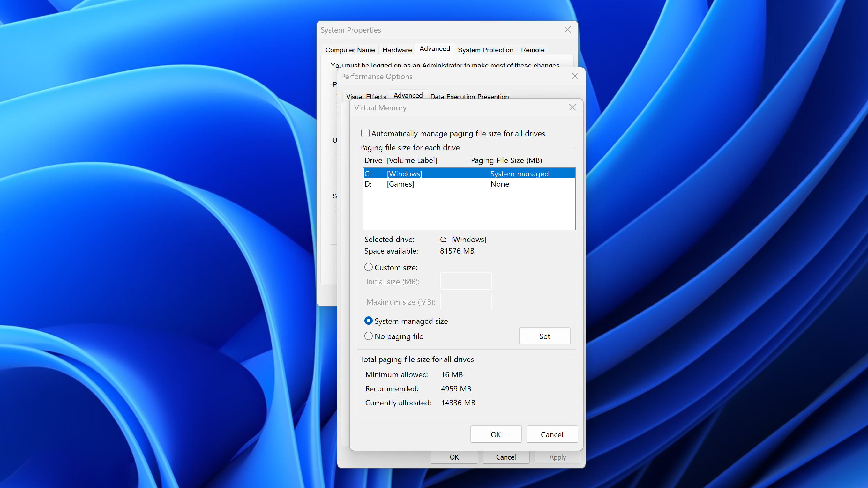Click Cancel in Performance Options

tap(505, 457)
